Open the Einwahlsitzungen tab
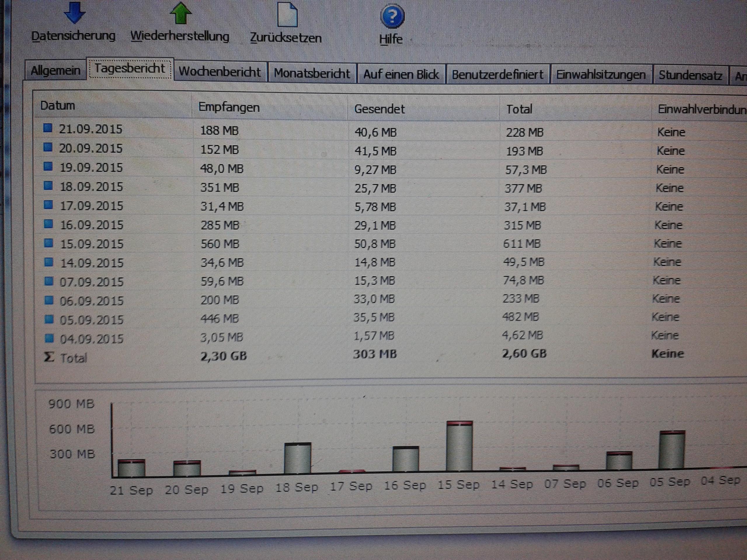This screenshot has height=560, width=747. [x=601, y=75]
